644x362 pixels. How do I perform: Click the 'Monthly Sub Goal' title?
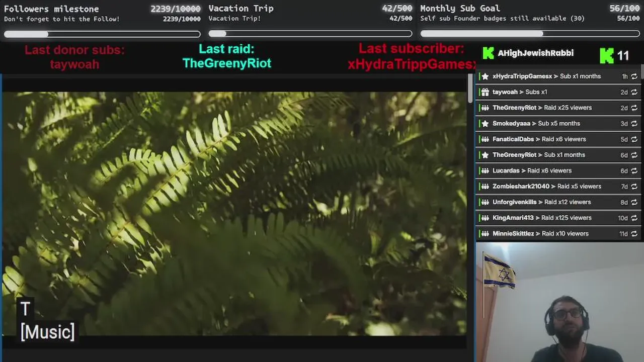[x=460, y=9]
